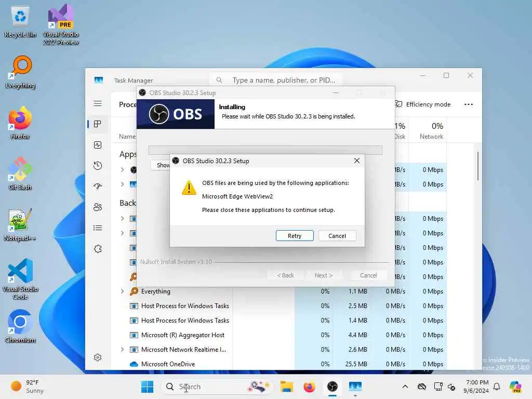The width and height of the screenshot is (532, 399).
Task: Open Services page in Task Manager sidebar
Action: pos(98,249)
